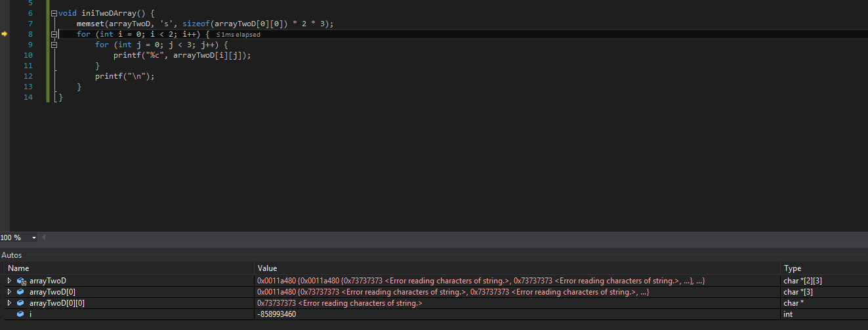Image resolution: width=868 pixels, height=330 pixels.
Task: Click the value cell of the arrayTwoD[0] row
Action: [x=517, y=292]
